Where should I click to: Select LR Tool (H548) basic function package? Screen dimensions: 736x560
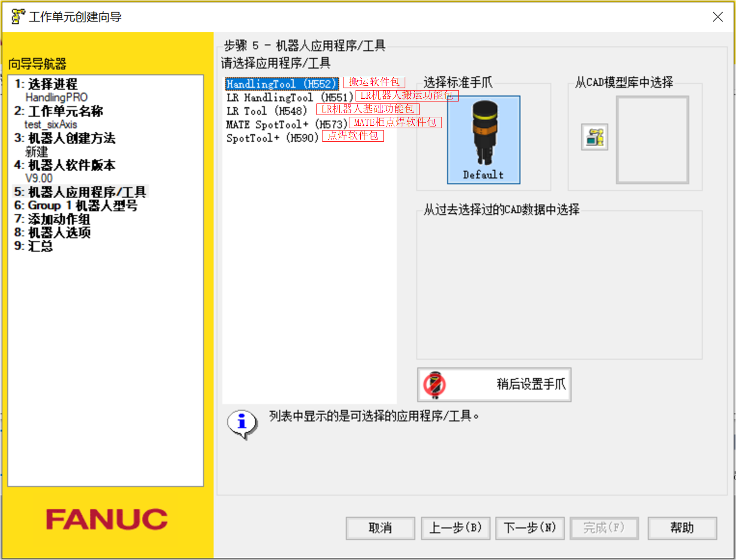pos(266,111)
